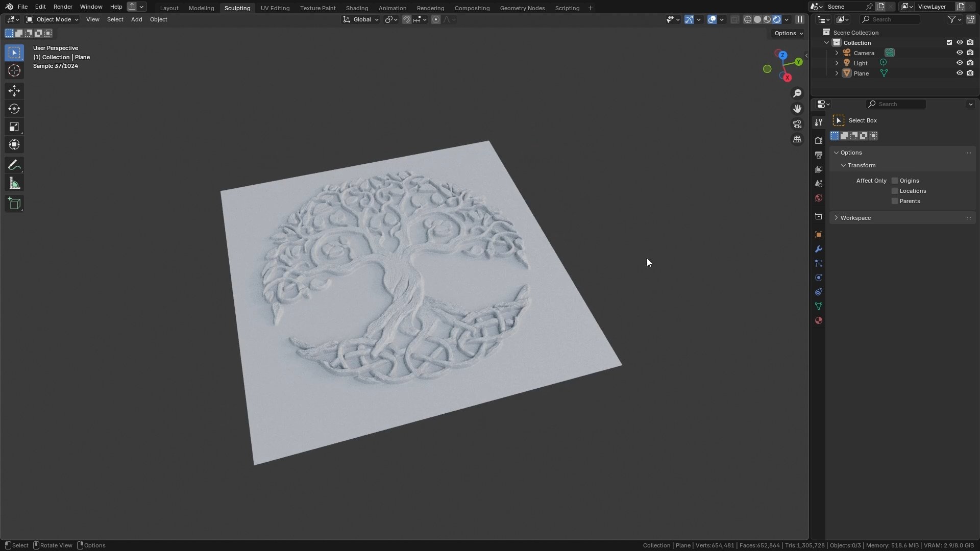
Task: Select the Scale tool
Action: coord(14,127)
